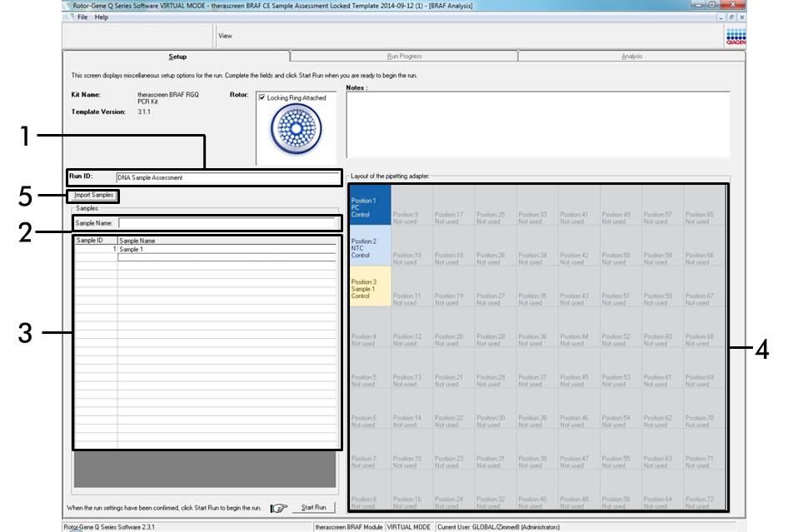The image size is (788, 532).
Task: Click Position 72 Not used cell
Action: (x=704, y=490)
